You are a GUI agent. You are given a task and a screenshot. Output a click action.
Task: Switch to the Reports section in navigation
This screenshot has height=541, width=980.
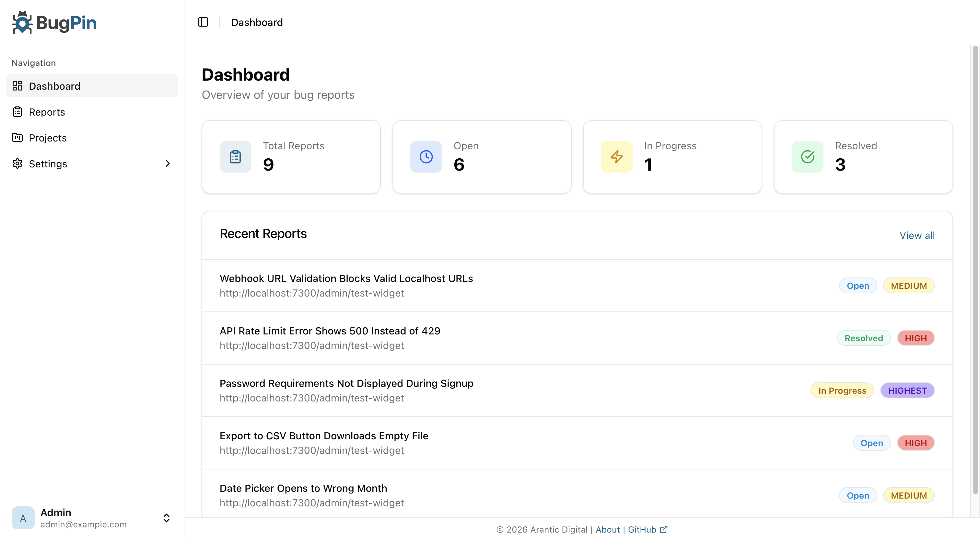pyautogui.click(x=47, y=112)
